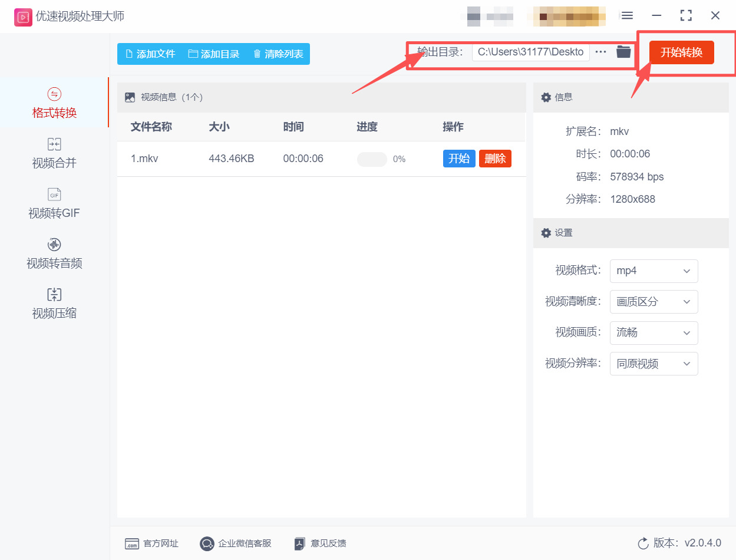Click the 443.46KB size cell
The height and width of the screenshot is (560, 736).
(x=232, y=159)
